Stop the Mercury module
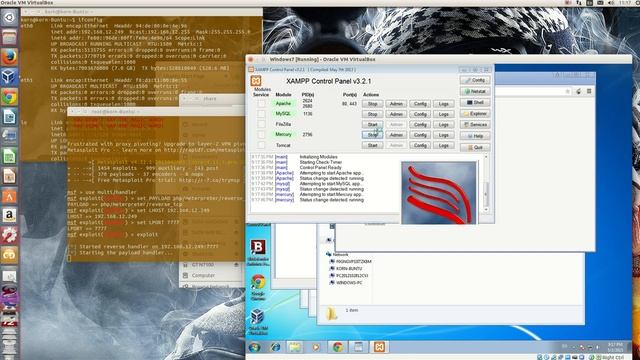640x360 pixels. click(372, 135)
